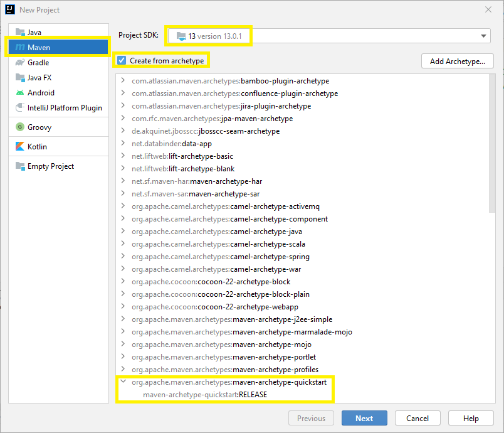Click the Java FX folder icon
The width and height of the screenshot is (504, 433).
tap(20, 78)
